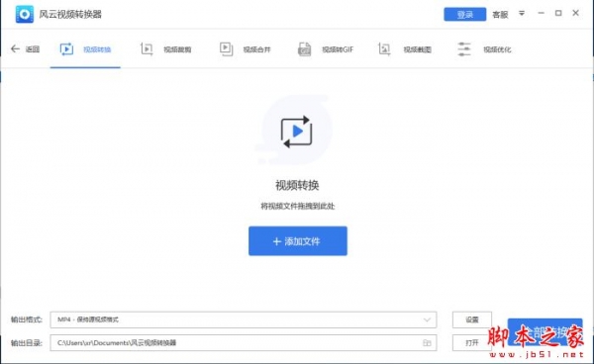Open the 客服 customer service link
594x364 pixels.
pyautogui.click(x=500, y=15)
